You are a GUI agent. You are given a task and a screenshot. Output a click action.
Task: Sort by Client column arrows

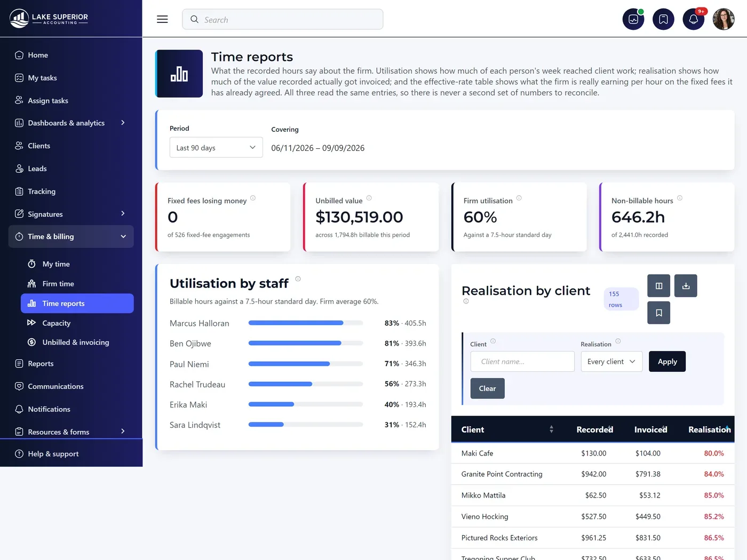(x=551, y=429)
